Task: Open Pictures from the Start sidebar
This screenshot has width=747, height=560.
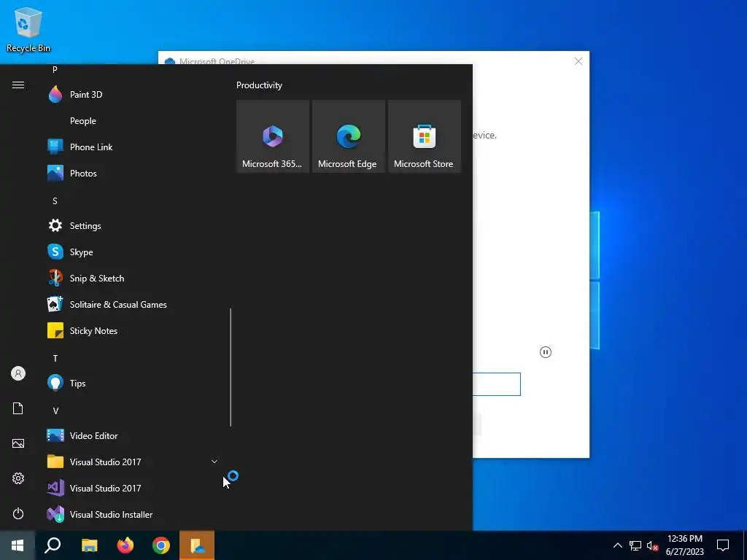Action: pos(18,443)
